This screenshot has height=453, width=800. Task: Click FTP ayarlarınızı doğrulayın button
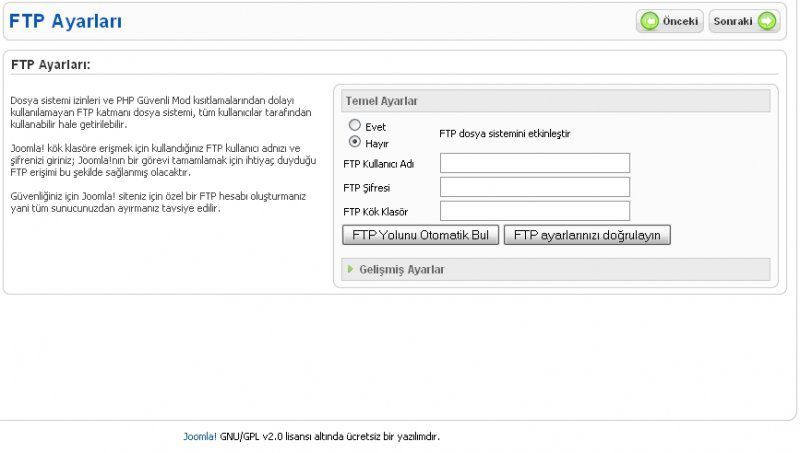[x=586, y=235]
